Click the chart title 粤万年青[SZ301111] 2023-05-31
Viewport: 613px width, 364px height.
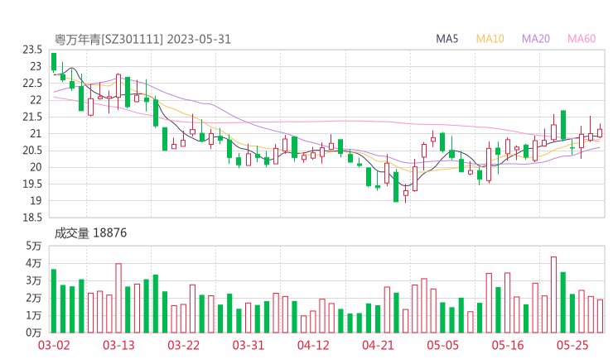click(x=142, y=40)
